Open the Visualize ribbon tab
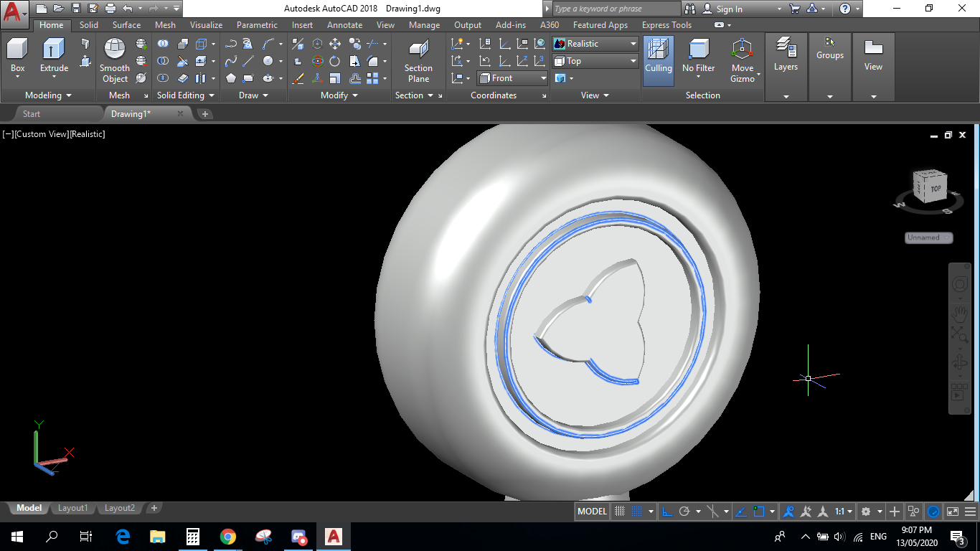 pyautogui.click(x=206, y=25)
